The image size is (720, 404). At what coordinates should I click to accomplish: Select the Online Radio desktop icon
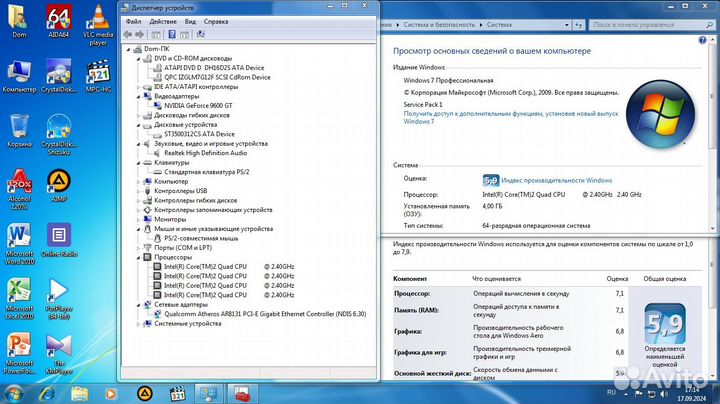click(59, 240)
